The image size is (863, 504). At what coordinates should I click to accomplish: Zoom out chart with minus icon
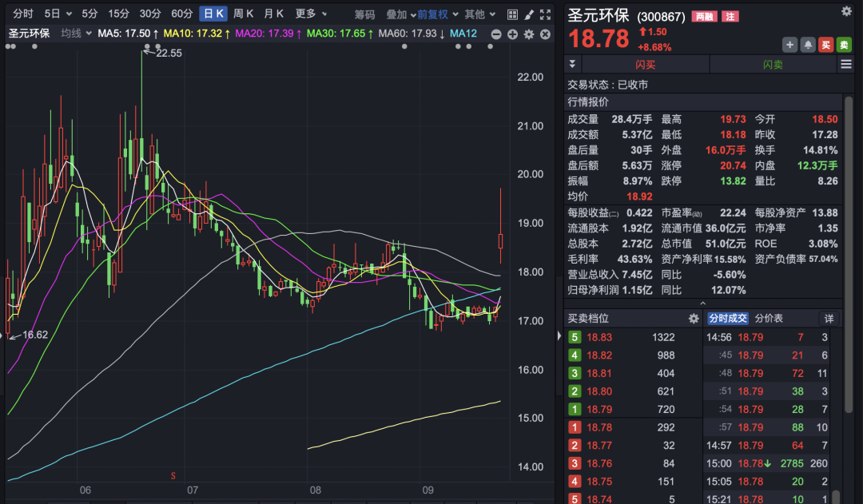click(496, 34)
